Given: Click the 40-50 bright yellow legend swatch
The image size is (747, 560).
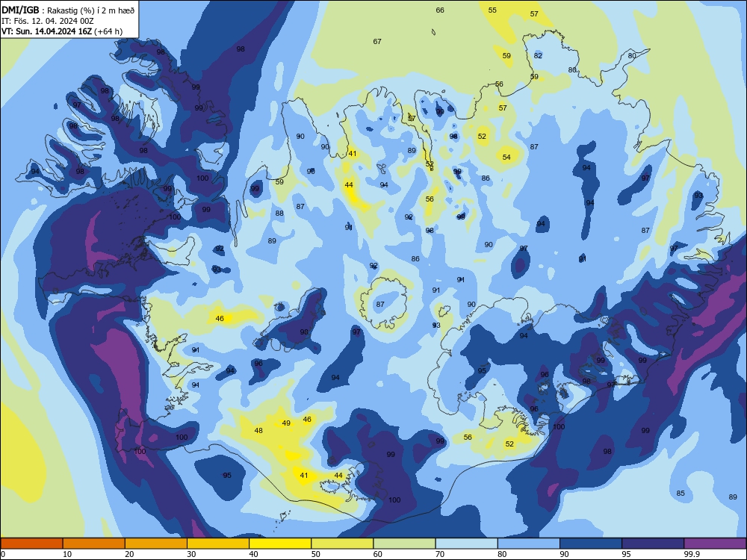Looking at the screenshot, I should point(280,544).
